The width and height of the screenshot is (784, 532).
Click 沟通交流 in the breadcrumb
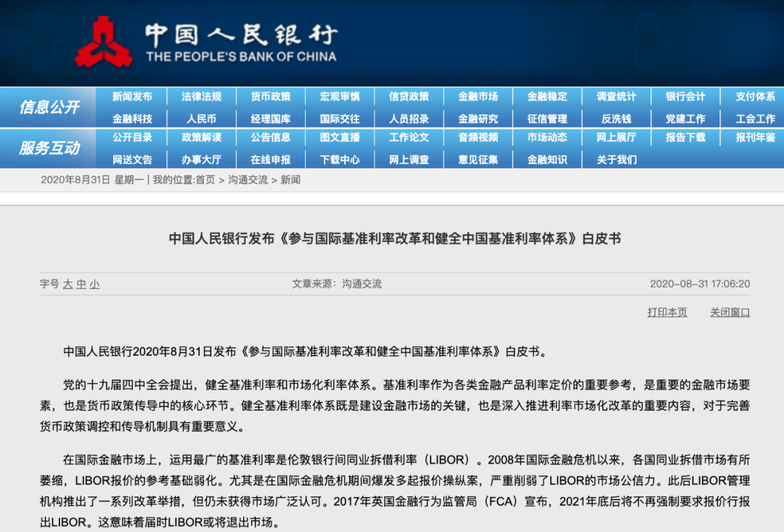click(x=247, y=179)
